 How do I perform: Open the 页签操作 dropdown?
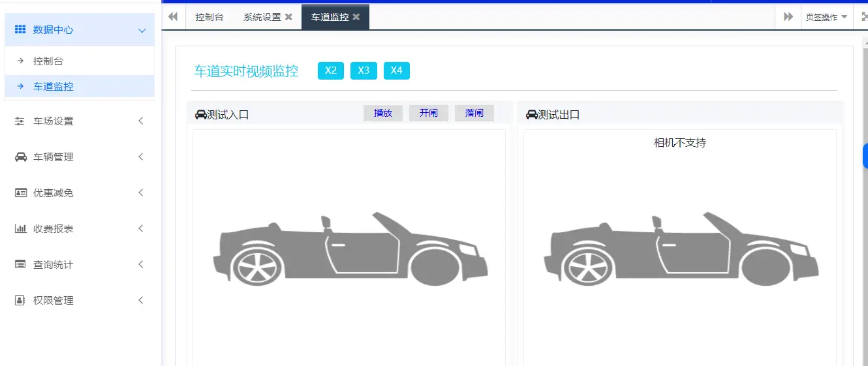coord(826,17)
